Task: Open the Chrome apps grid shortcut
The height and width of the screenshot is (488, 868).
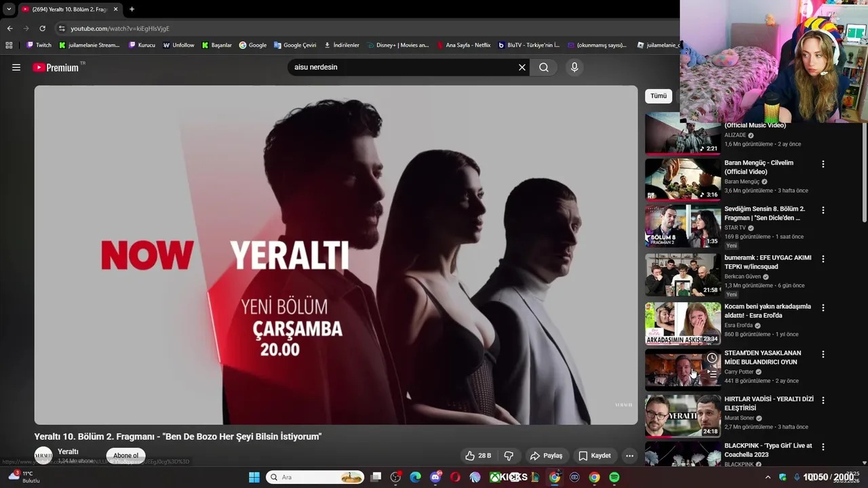Action: pos(9,45)
